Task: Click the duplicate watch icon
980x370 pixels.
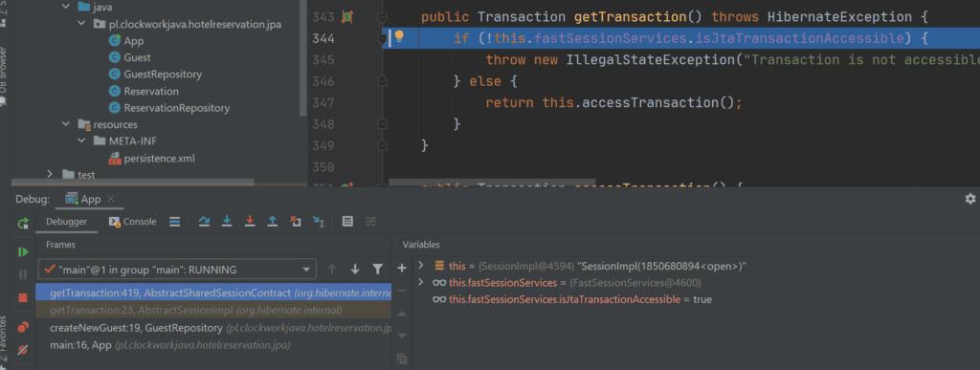Action: tap(402, 359)
